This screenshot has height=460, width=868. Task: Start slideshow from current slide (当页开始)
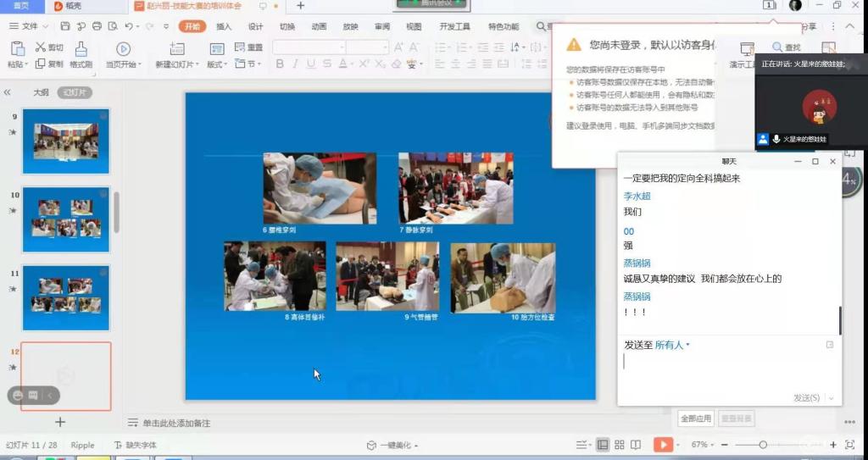pos(123,49)
